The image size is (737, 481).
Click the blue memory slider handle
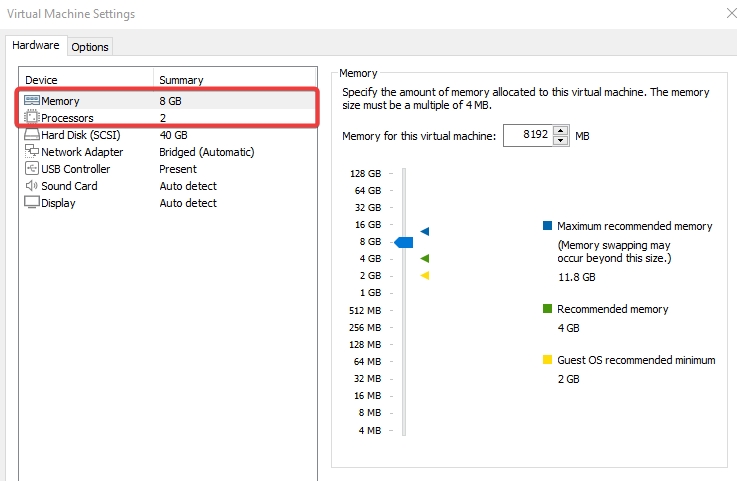(x=404, y=242)
